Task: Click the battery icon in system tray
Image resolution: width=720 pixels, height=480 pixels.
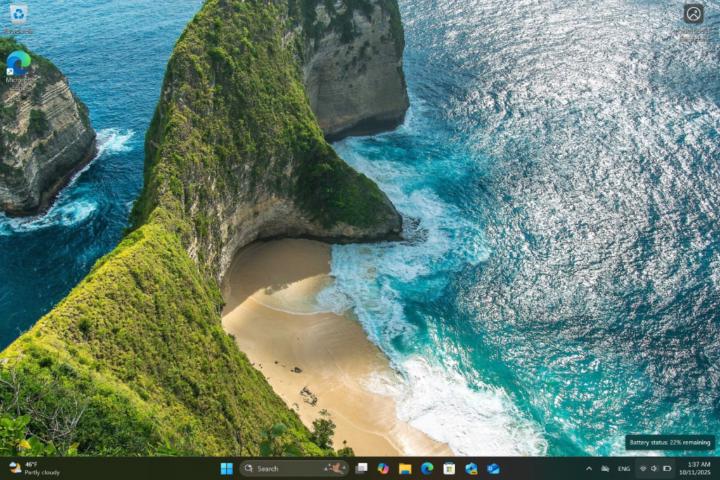Action: click(x=667, y=468)
